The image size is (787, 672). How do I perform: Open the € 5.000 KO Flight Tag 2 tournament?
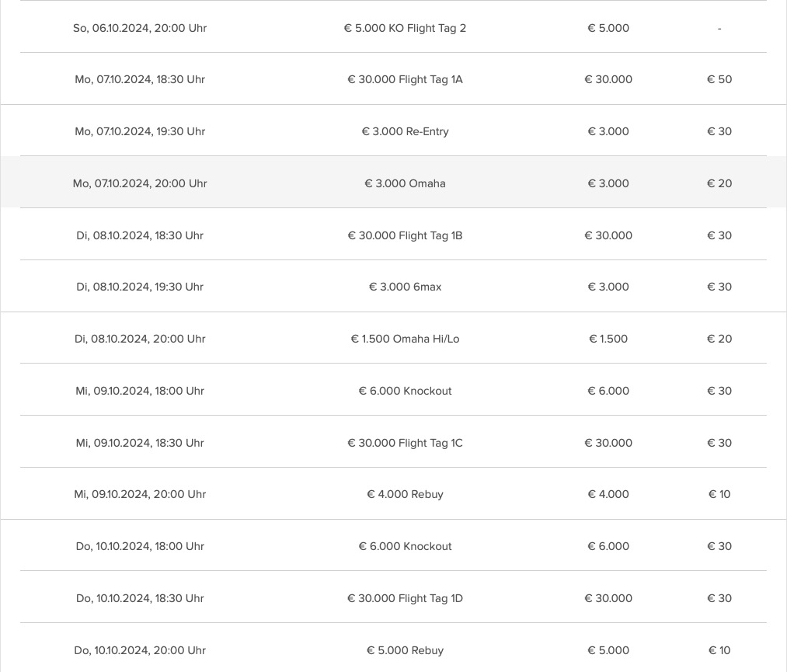[x=405, y=28]
